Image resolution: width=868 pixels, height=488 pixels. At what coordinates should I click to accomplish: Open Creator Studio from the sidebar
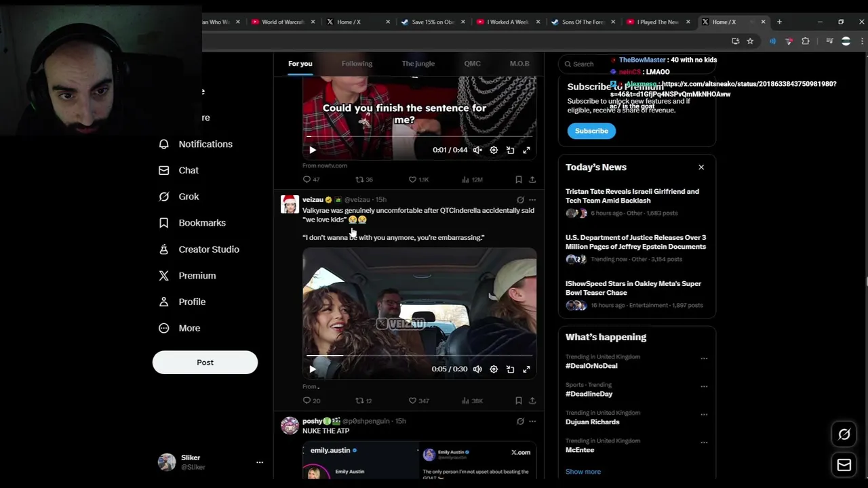coord(199,249)
